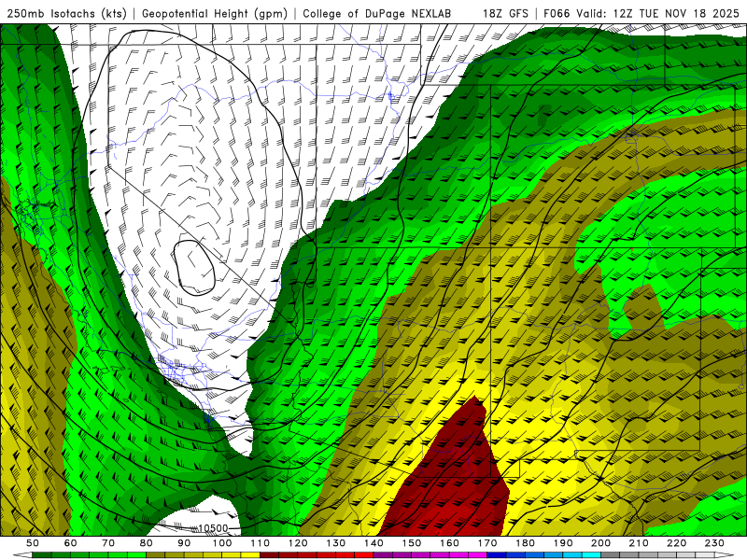
Task: Click the 10500 height contour label
Action: 213,527
